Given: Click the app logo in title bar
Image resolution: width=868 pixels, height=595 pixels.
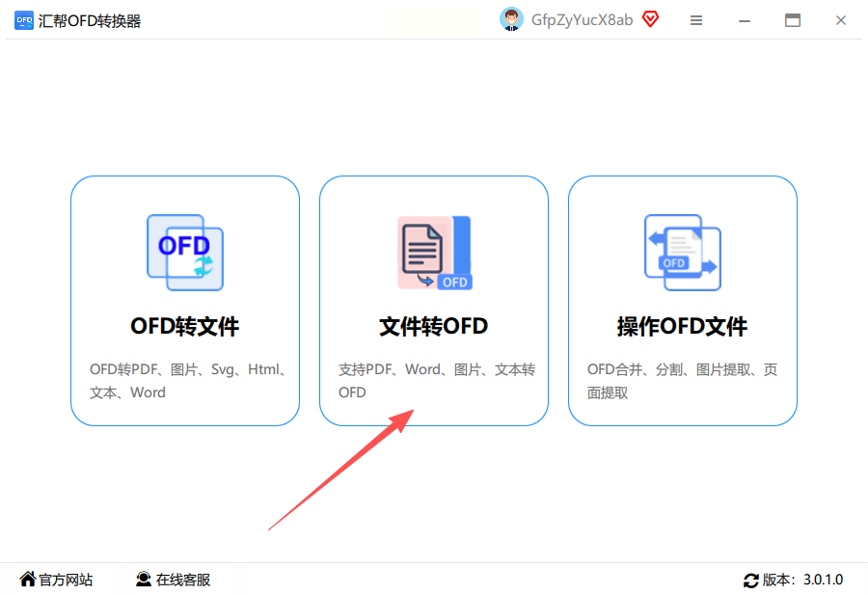Looking at the screenshot, I should point(24,20).
